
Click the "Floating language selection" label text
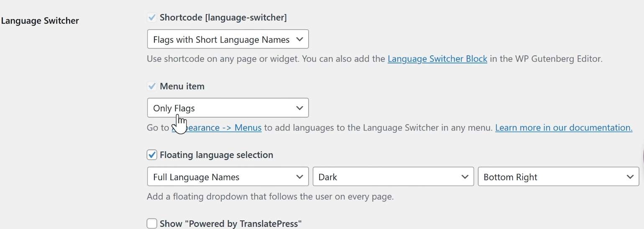point(216,155)
